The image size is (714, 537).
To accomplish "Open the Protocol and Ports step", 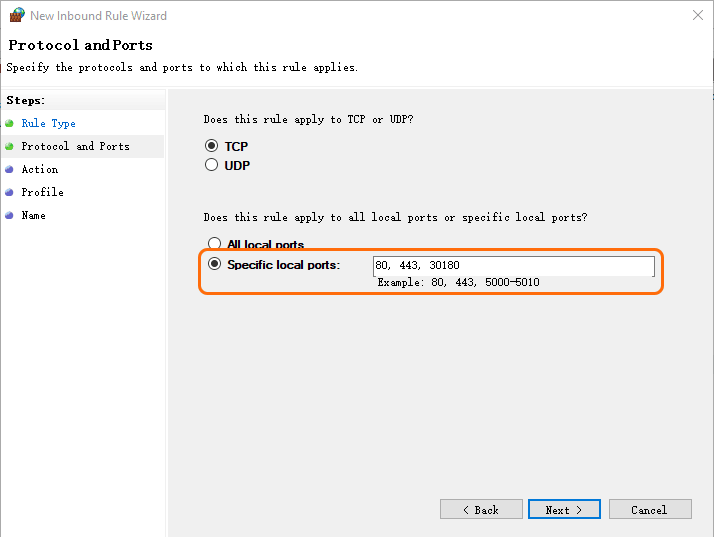I will pos(75,146).
